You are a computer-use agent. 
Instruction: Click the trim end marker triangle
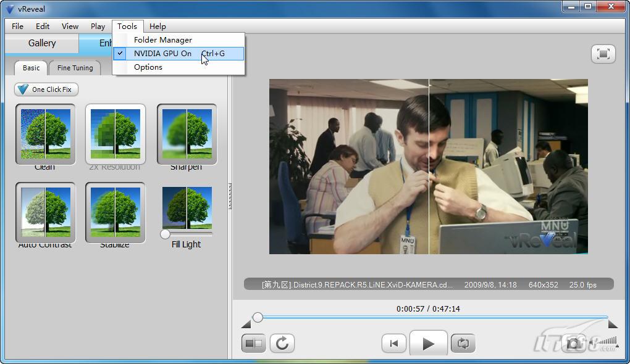pyautogui.click(x=613, y=324)
